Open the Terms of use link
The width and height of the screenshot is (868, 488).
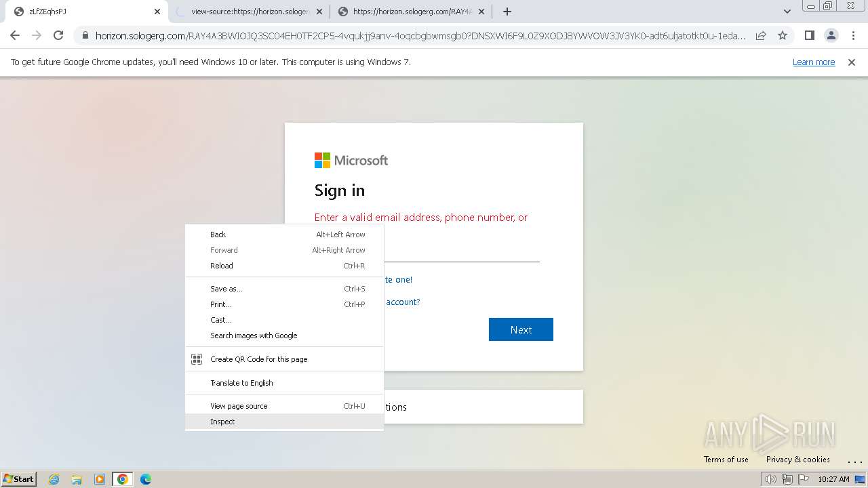tap(726, 460)
